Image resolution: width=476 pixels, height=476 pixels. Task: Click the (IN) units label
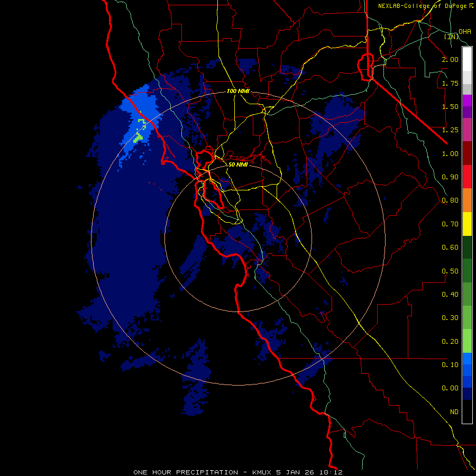(452, 36)
